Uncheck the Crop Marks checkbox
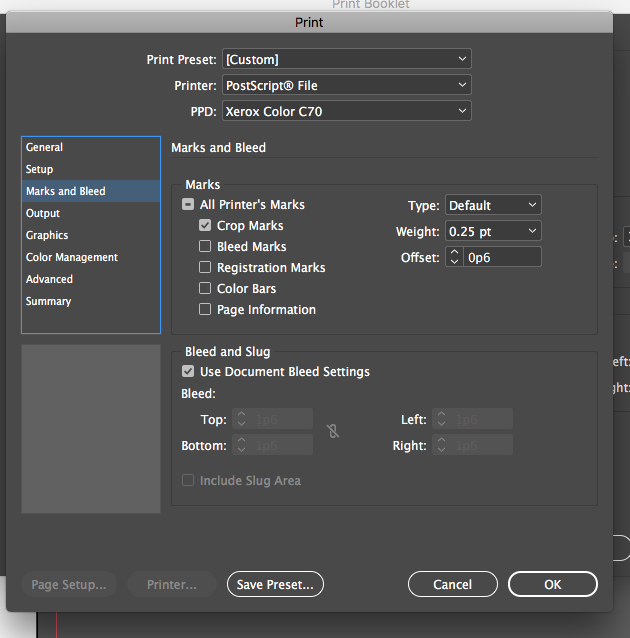Viewport: 630px width, 638px height. [x=205, y=225]
